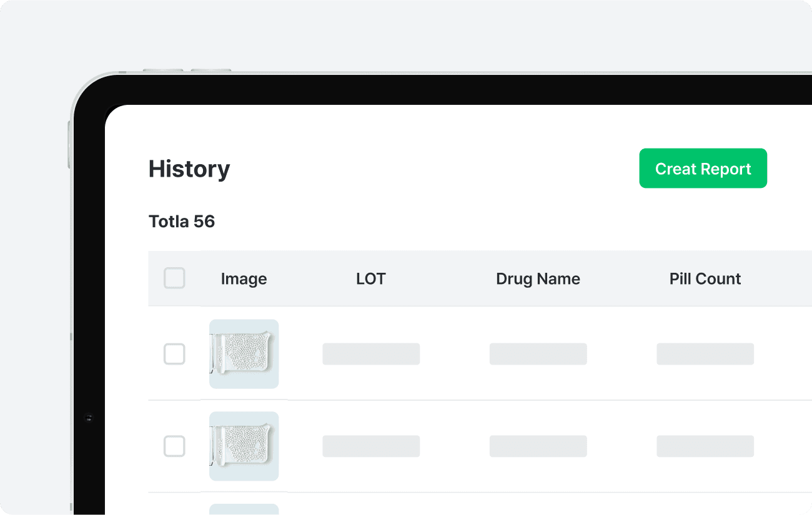Select the first row's LOT placeholder

click(371, 354)
